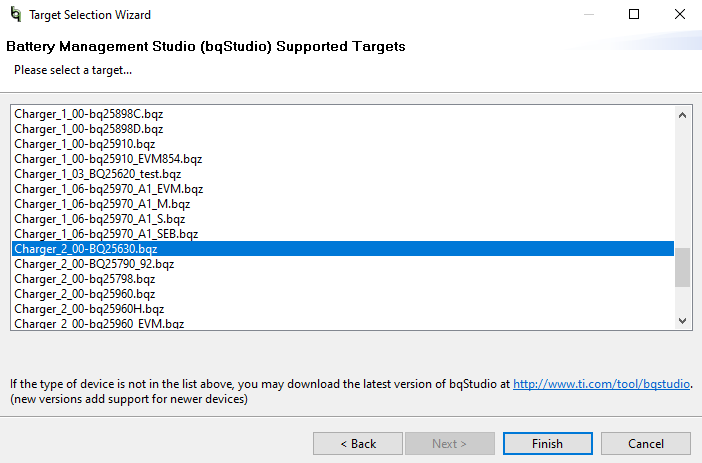702x463 pixels.
Task: Cancel the Target Selection Wizard
Action: tap(645, 443)
